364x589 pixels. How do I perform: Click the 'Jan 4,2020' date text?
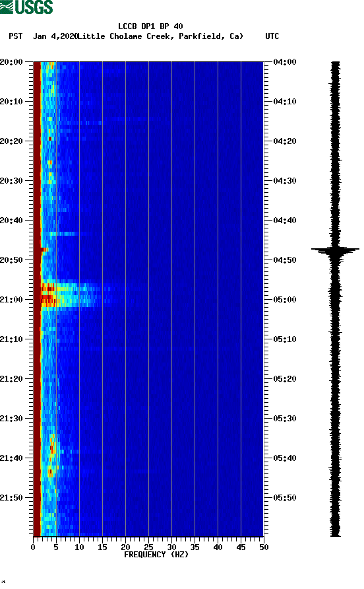click(54, 36)
